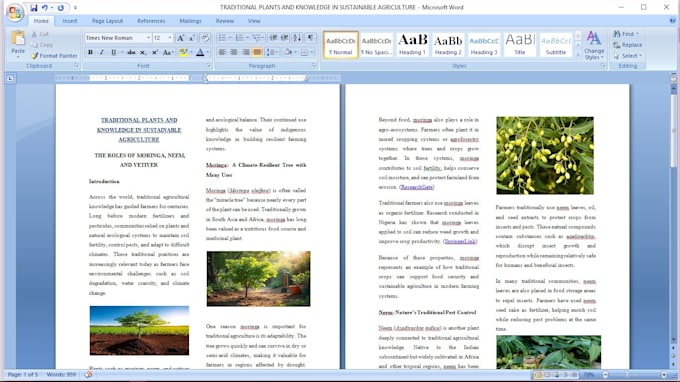Image resolution: width=680 pixels, height=382 pixels.
Task: Open the References tab
Action: 151,21
